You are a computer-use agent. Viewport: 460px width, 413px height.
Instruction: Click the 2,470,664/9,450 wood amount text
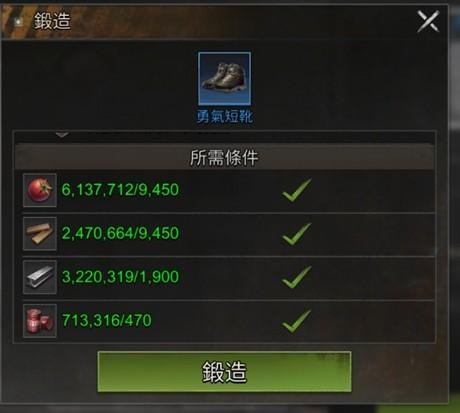click(x=120, y=233)
